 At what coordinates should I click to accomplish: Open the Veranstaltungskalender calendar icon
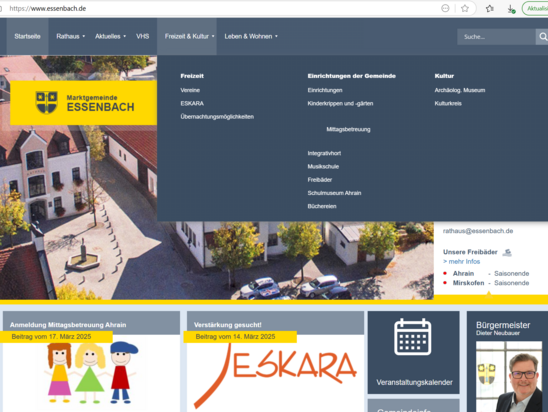pos(413,337)
